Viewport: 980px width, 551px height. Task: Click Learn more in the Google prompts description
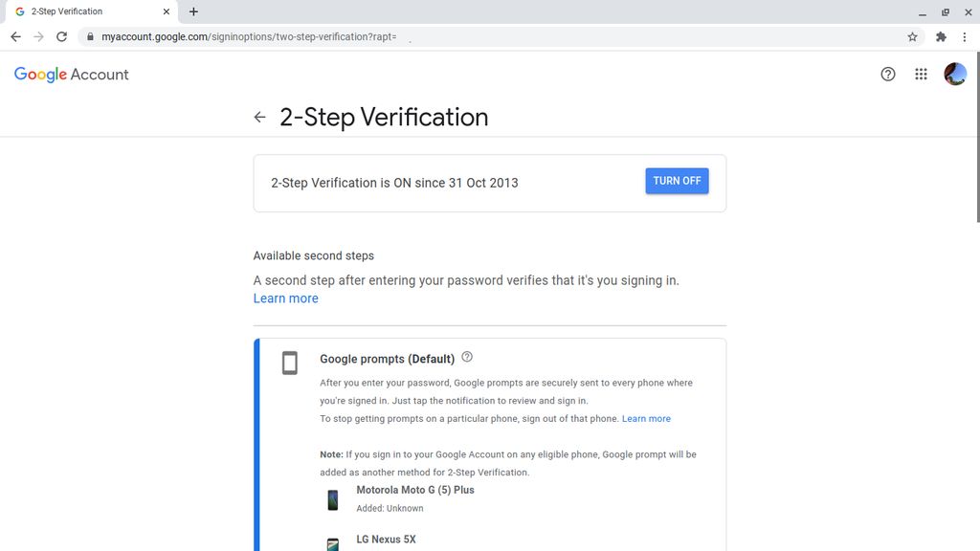click(646, 418)
